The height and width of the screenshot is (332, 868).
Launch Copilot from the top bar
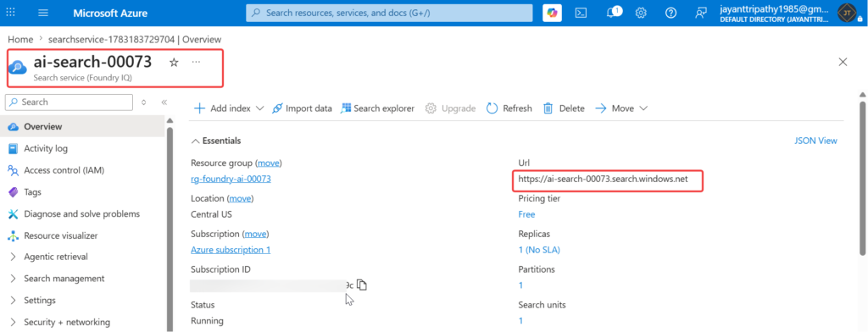552,13
